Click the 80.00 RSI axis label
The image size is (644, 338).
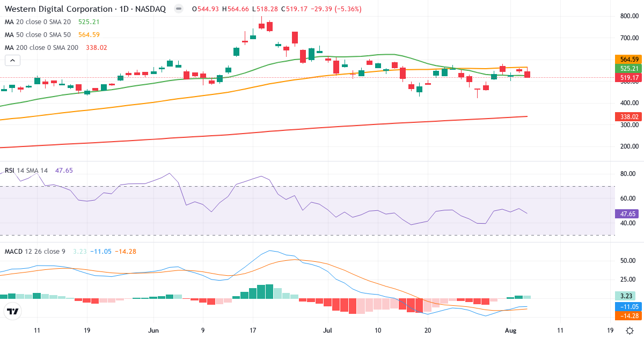click(x=627, y=174)
